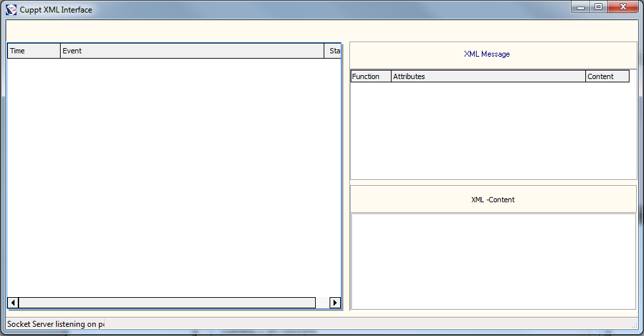Click inside the empty event log list
The image size is (644, 336).
click(x=174, y=177)
